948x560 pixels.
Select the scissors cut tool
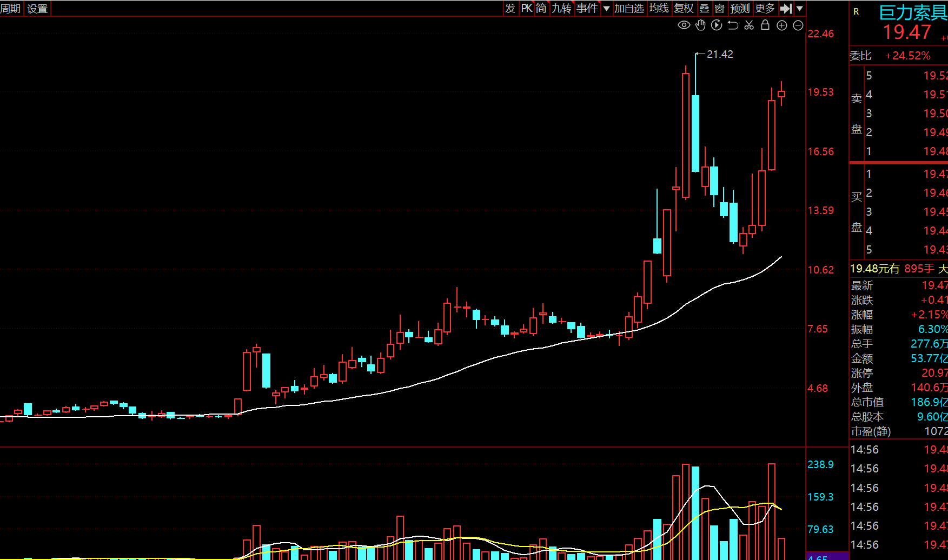749,25
